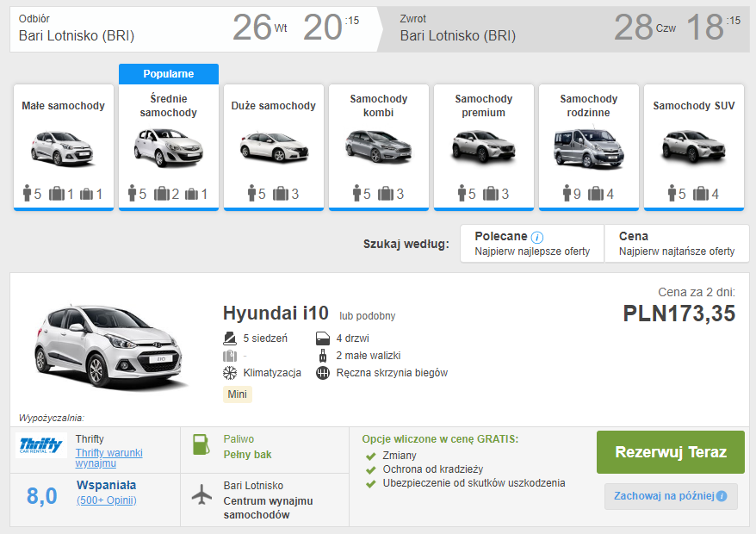Screen dimensions: 756x534
Task: Select the popular Średnie samochody category
Action: (168, 146)
